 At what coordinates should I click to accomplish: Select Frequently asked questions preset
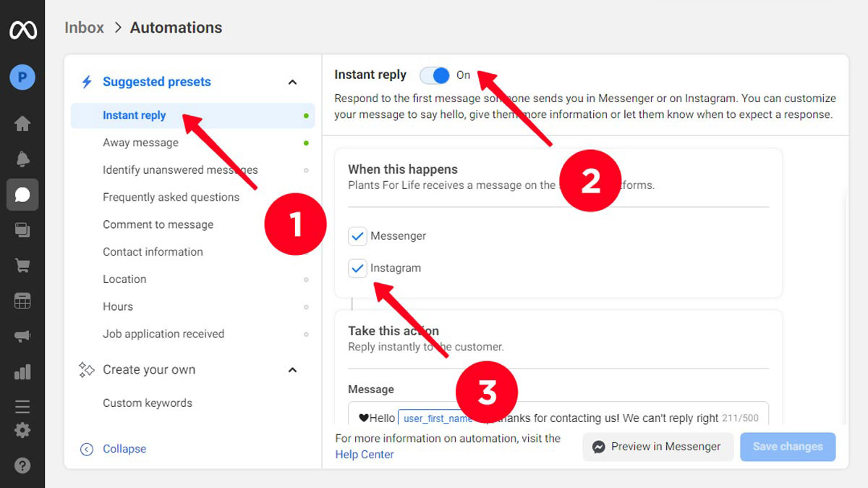171,197
